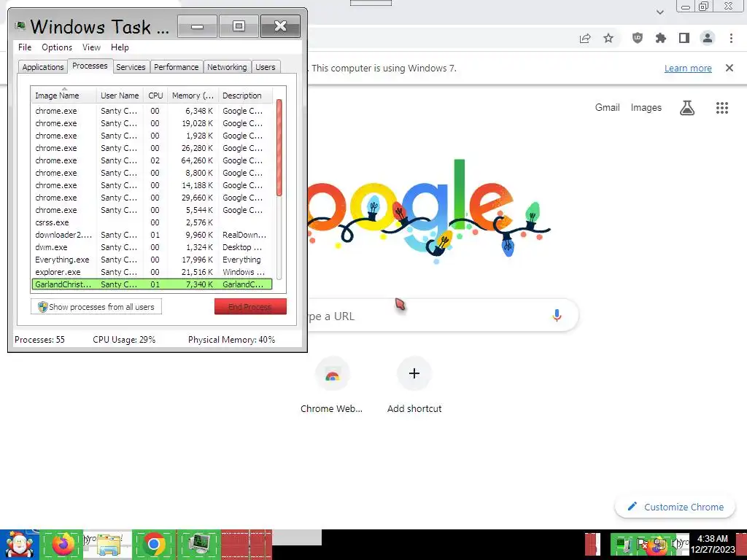
Task: Open the Chrome profile avatar icon
Action: [708, 38]
